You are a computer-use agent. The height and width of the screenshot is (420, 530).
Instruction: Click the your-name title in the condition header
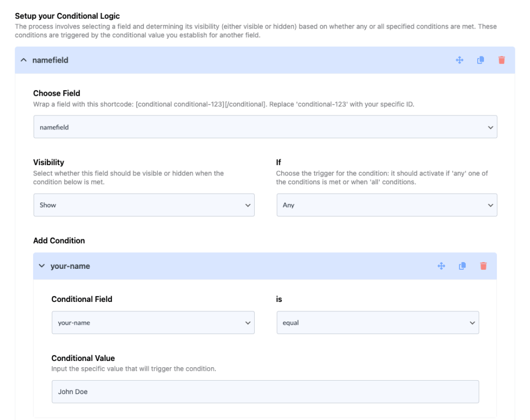point(70,266)
